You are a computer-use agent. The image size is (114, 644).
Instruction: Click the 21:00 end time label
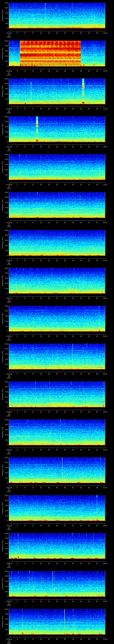105,260
